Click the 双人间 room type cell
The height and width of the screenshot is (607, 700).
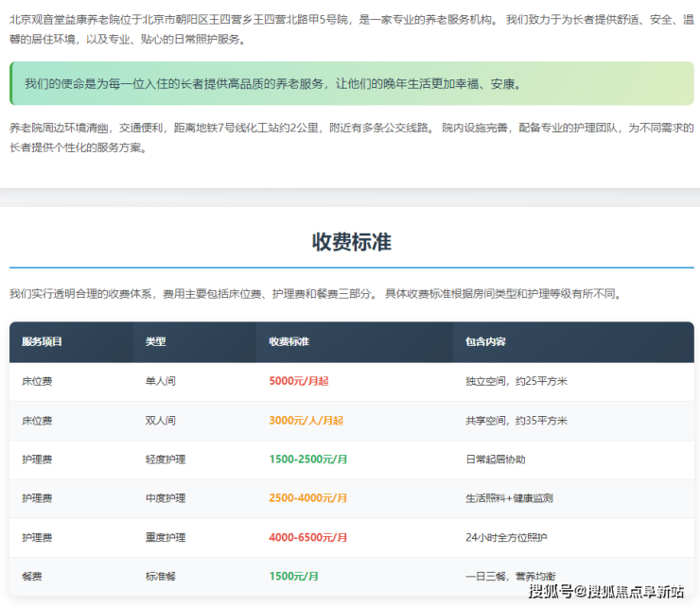(x=160, y=420)
